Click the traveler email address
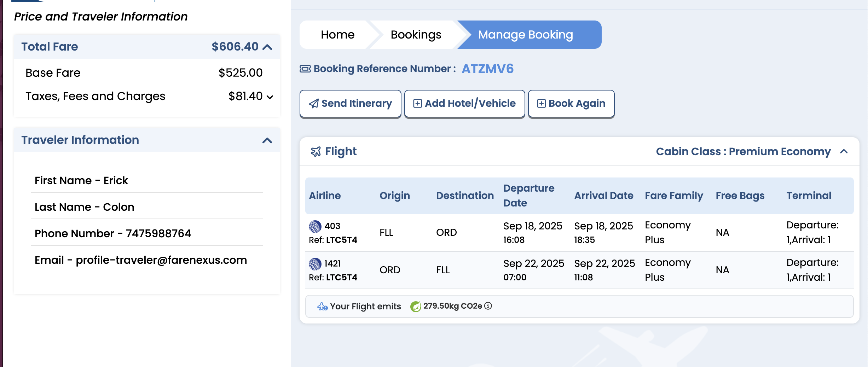The width and height of the screenshot is (868, 367). point(161,260)
